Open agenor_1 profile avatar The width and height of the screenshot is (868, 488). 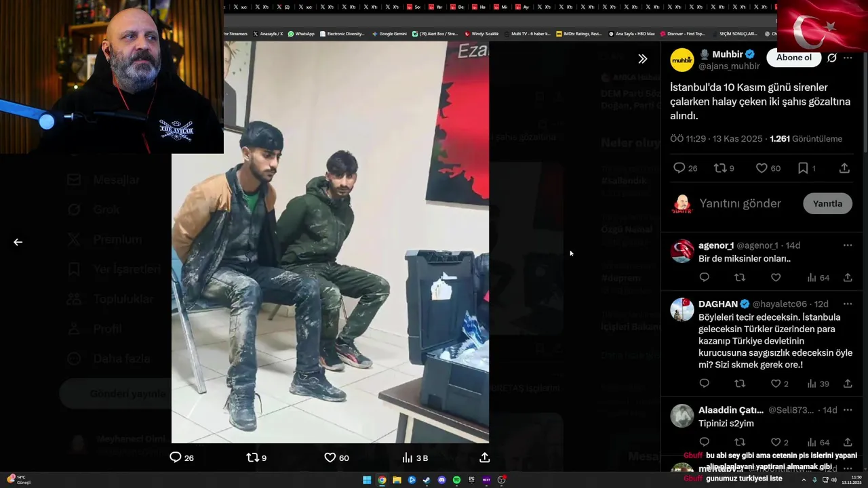coord(682,251)
